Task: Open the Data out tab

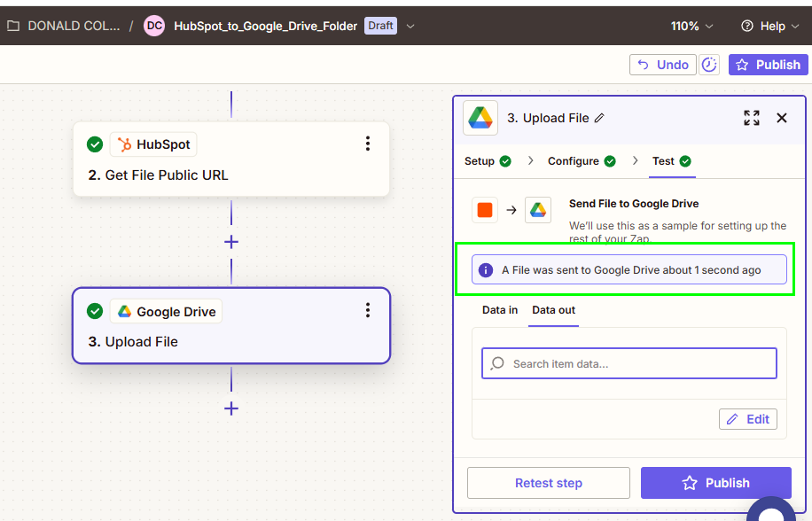Action: pyautogui.click(x=553, y=310)
